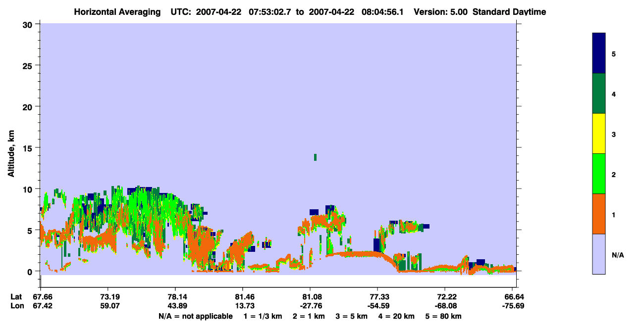Click the end time '08:04:56.1' in title
This screenshot has height=330, width=644.
click(382, 12)
